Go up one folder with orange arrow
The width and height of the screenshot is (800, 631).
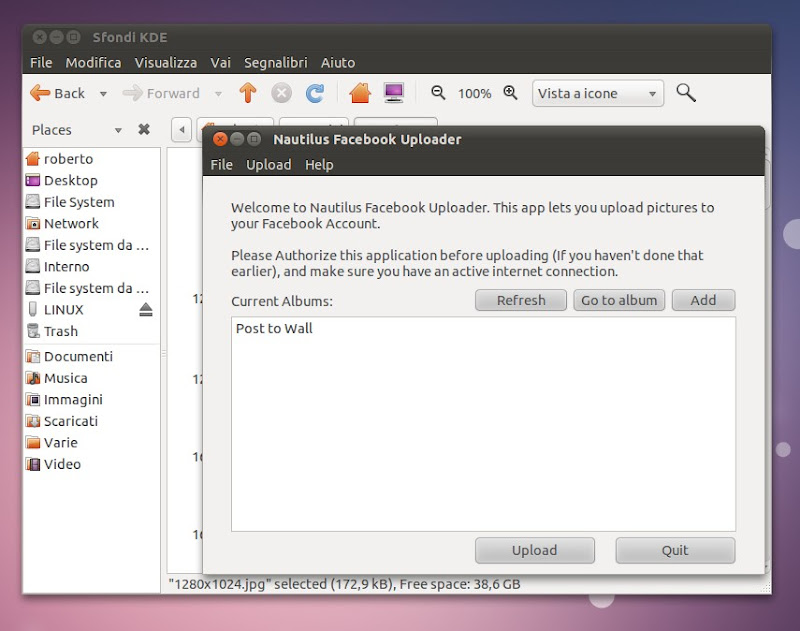coord(248,93)
